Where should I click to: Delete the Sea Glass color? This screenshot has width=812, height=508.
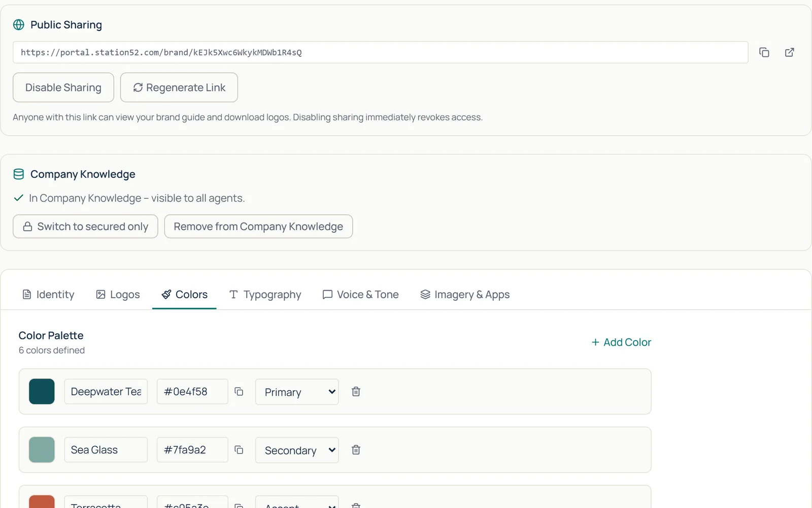coord(356,450)
